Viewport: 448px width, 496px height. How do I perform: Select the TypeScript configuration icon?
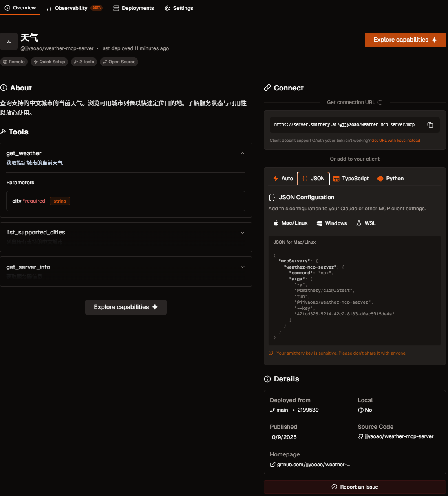[x=336, y=179]
